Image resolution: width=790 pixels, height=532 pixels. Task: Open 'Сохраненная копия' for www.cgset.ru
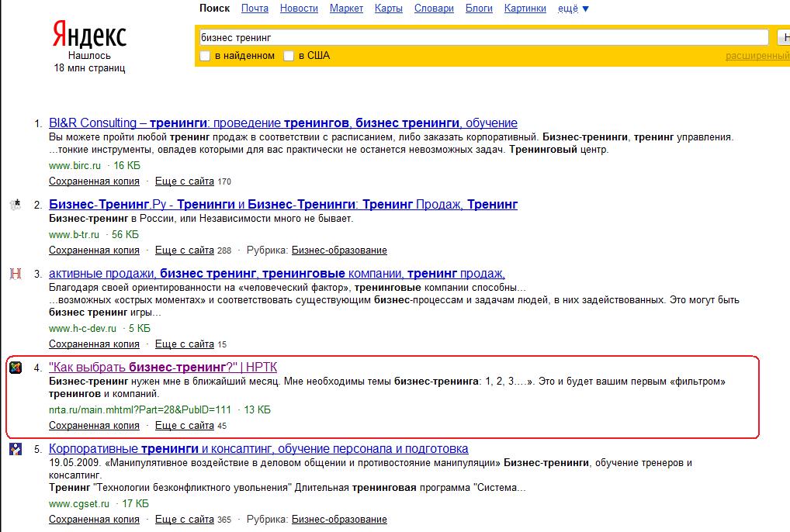94,520
